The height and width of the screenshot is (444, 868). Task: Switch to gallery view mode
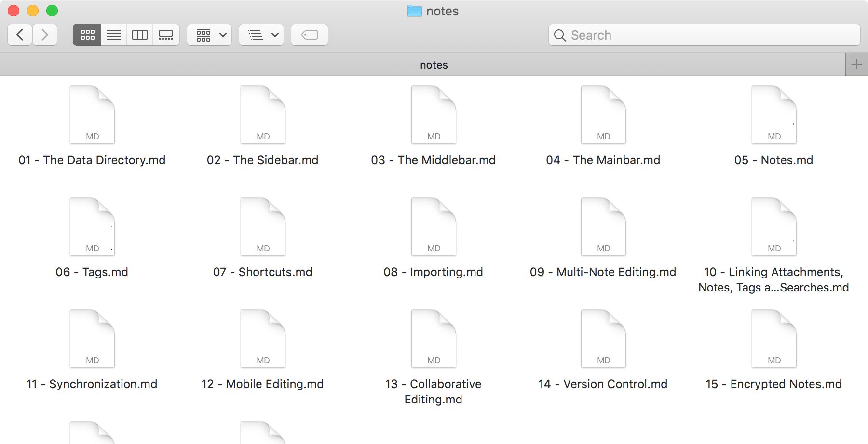click(x=166, y=34)
